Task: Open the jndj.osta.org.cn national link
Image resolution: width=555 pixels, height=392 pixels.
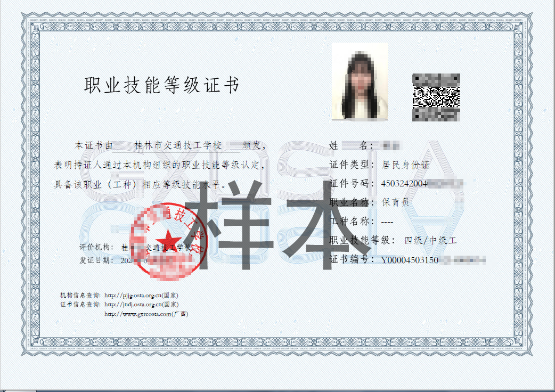Action: coord(141,304)
